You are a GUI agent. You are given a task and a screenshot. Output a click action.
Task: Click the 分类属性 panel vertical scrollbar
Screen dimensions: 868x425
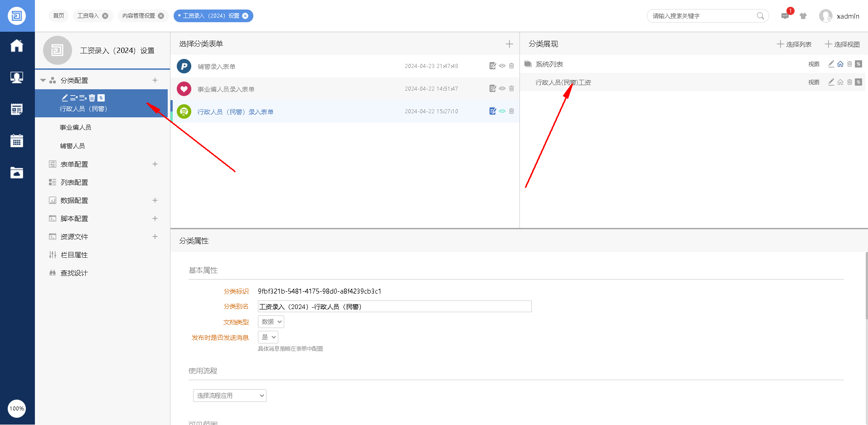coord(866,285)
